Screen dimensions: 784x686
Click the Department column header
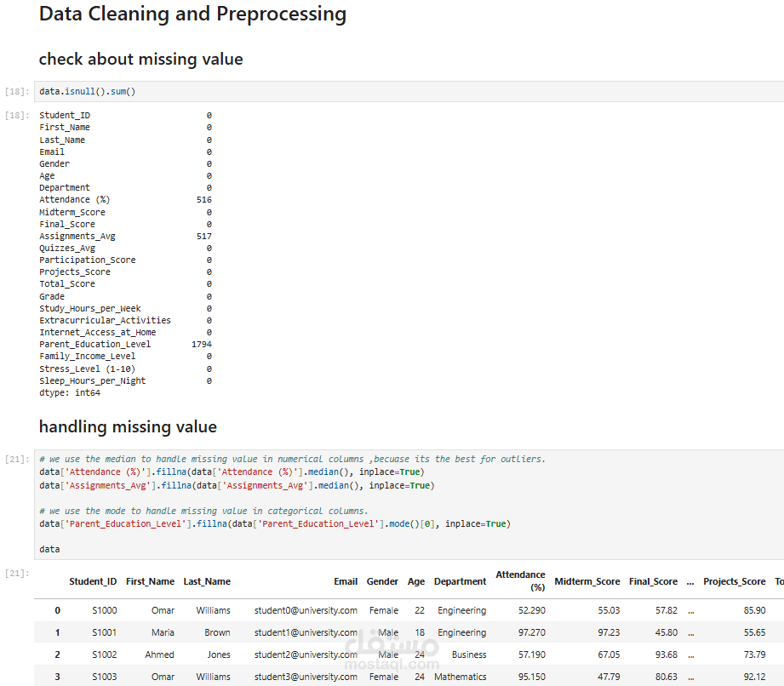460,582
